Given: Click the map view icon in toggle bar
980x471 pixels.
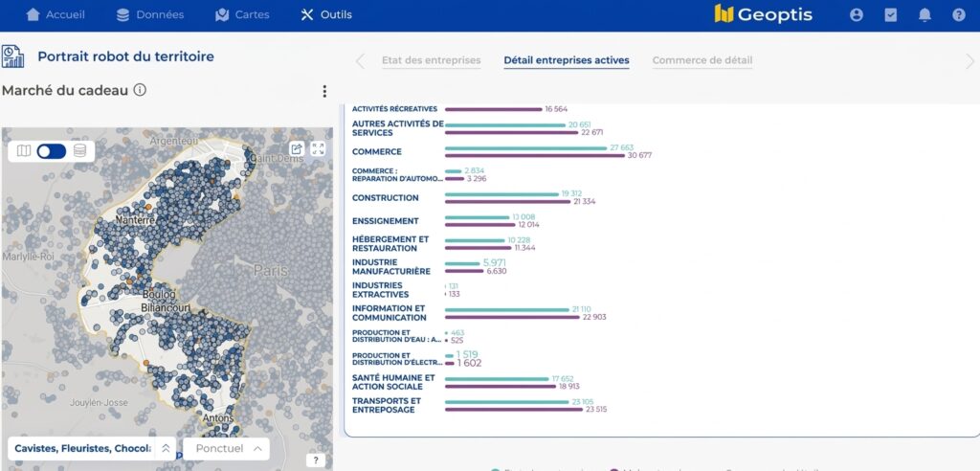Looking at the screenshot, I should [x=24, y=150].
